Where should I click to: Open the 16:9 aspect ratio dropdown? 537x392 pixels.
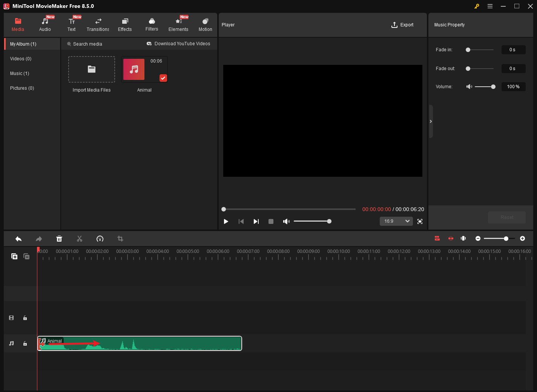[x=396, y=221]
